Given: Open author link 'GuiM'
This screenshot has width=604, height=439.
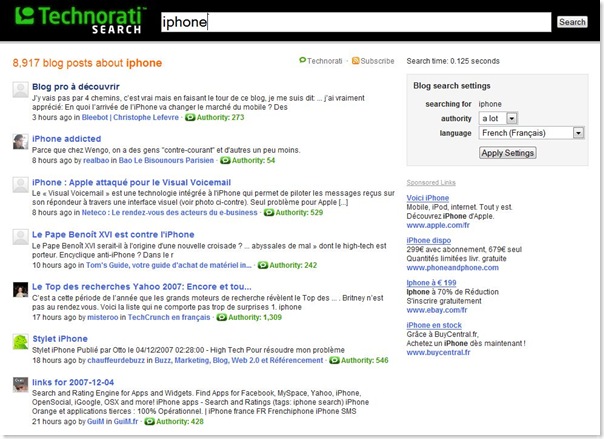Looking at the screenshot, I should coord(96,422).
